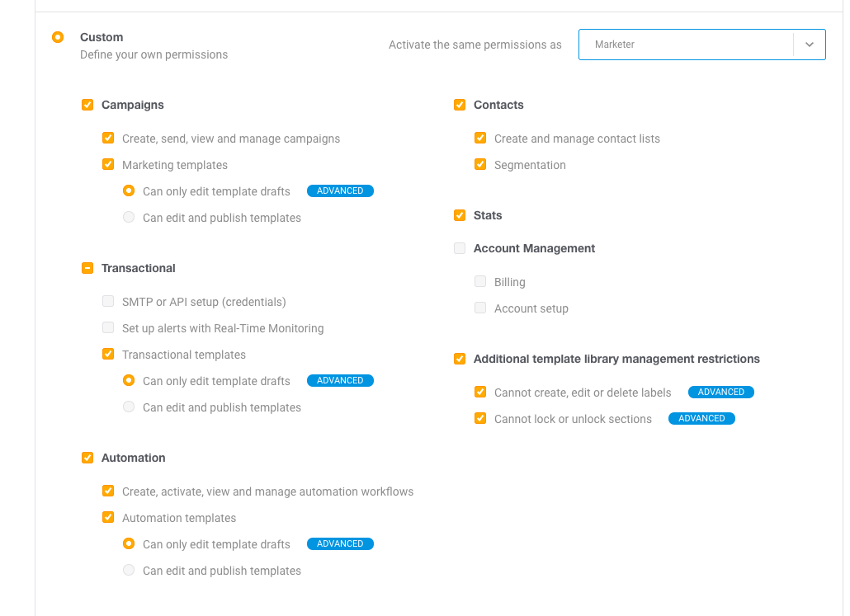Uncheck Cannot create, edit or delete labels
The image size is (850, 616).
(x=480, y=393)
